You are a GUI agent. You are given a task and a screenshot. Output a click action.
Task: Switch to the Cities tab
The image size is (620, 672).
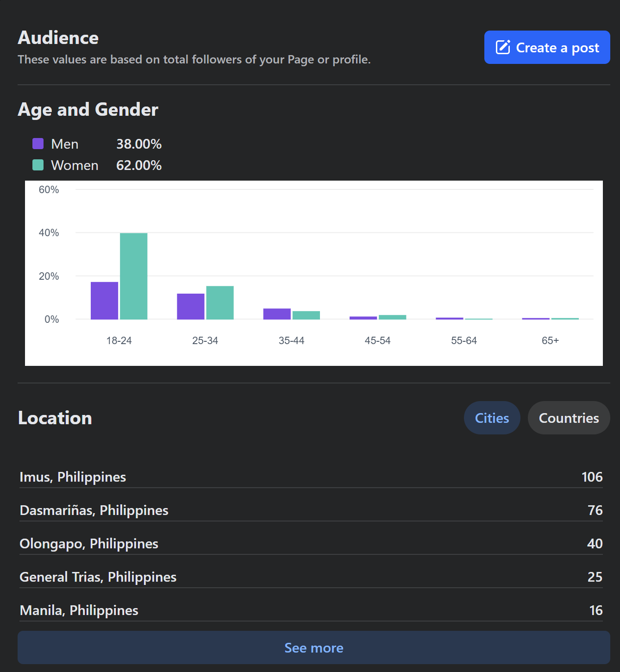[492, 418]
